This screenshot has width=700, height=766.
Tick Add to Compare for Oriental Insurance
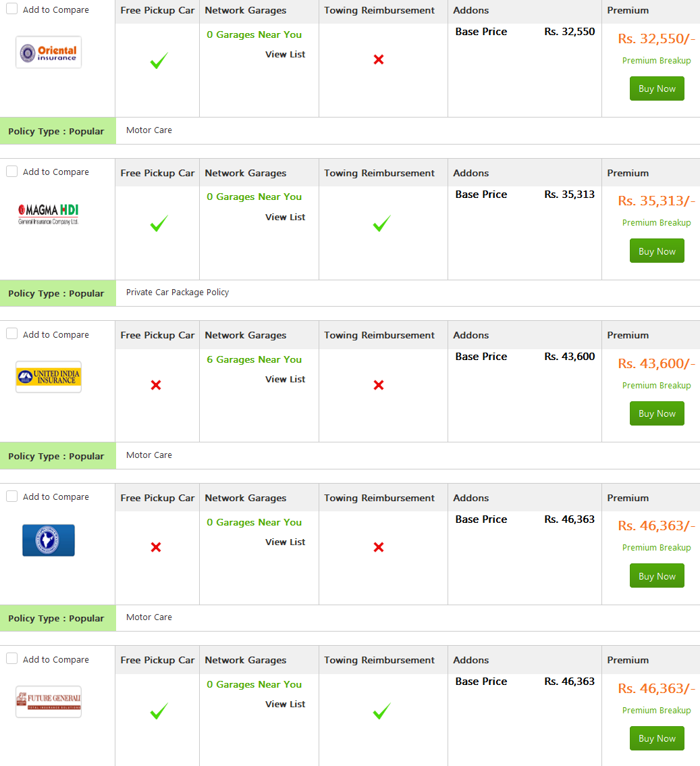pos(11,9)
